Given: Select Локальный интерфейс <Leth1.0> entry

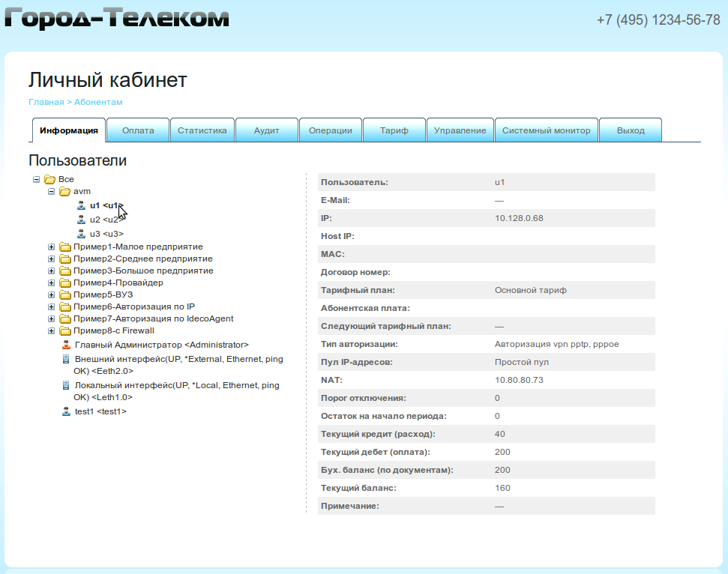Looking at the screenshot, I should click(176, 391).
